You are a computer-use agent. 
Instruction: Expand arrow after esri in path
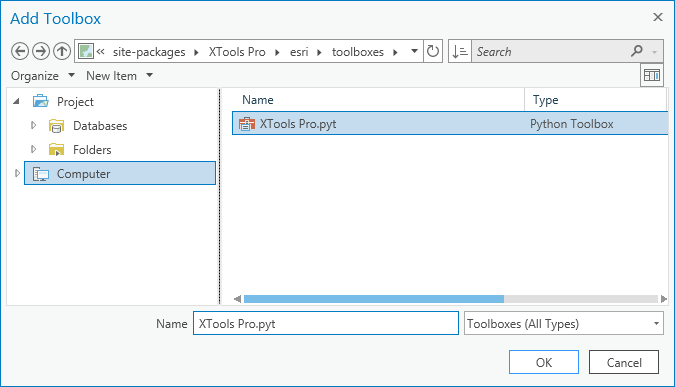[x=319, y=53]
